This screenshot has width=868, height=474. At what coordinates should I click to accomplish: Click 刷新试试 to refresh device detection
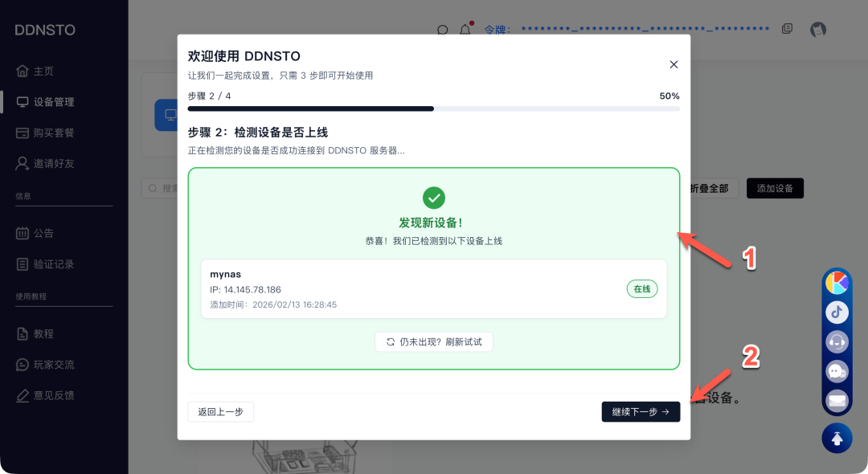(433, 341)
